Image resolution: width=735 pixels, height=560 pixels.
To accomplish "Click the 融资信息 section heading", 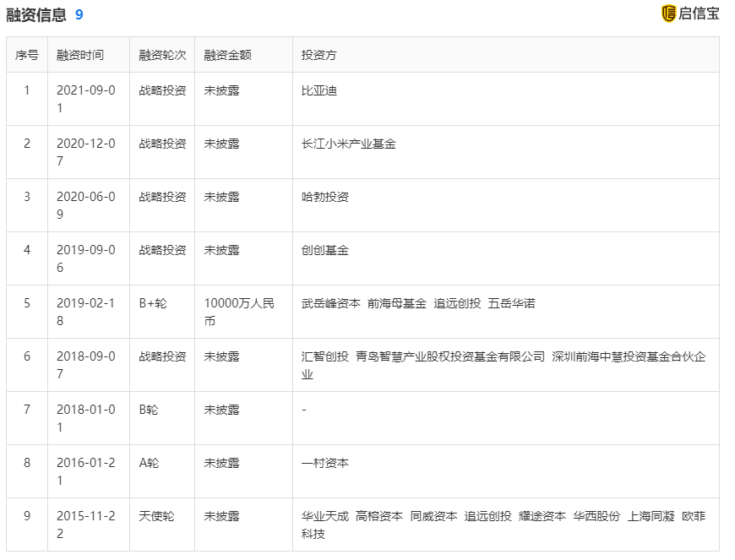I will [36, 14].
